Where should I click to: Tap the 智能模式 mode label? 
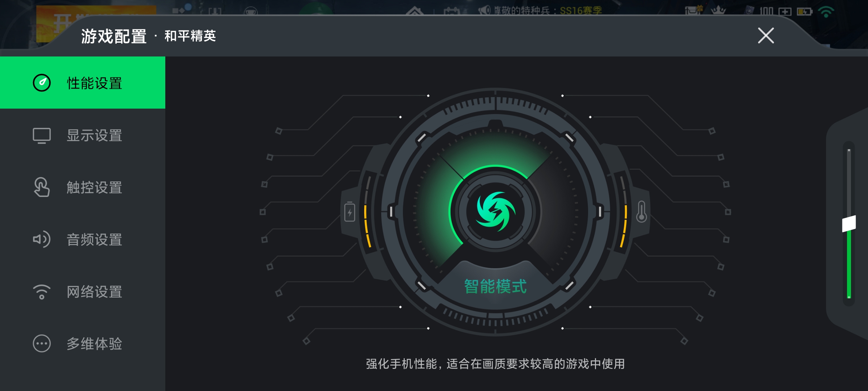[495, 286]
